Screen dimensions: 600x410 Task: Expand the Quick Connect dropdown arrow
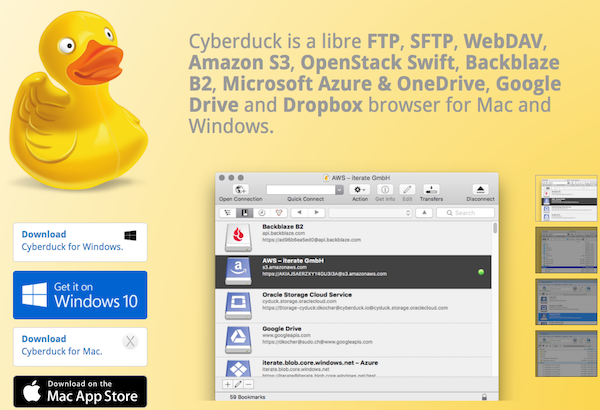click(x=339, y=189)
